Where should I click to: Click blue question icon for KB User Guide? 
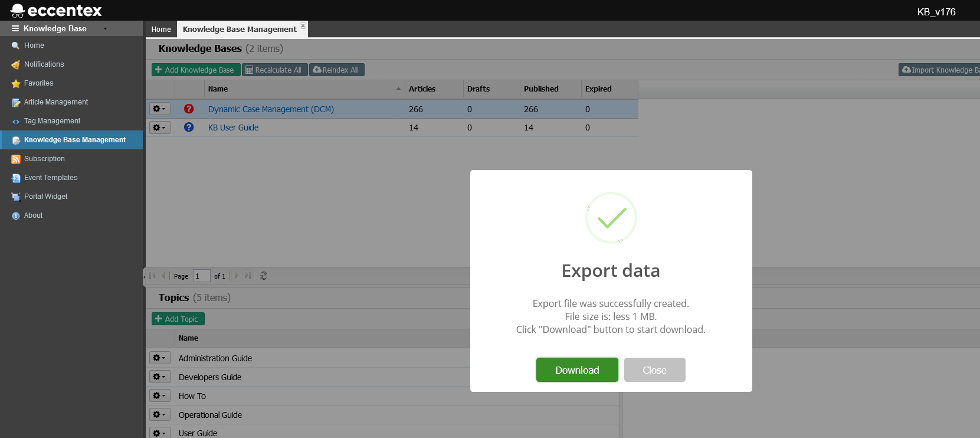click(x=189, y=127)
